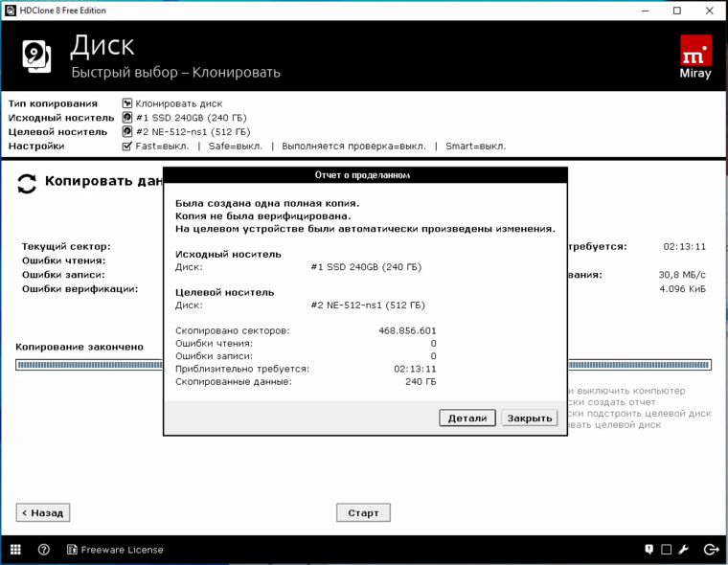Click the exit arrow icon in bottom bar
The height and width of the screenshot is (565, 728).
coord(712,550)
